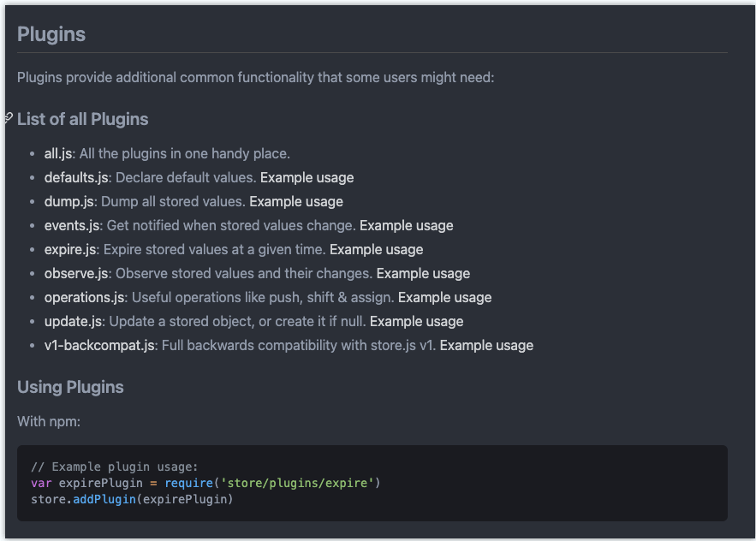Open the all.js plugin link
Image resolution: width=756 pixels, height=541 pixels.
tap(58, 154)
